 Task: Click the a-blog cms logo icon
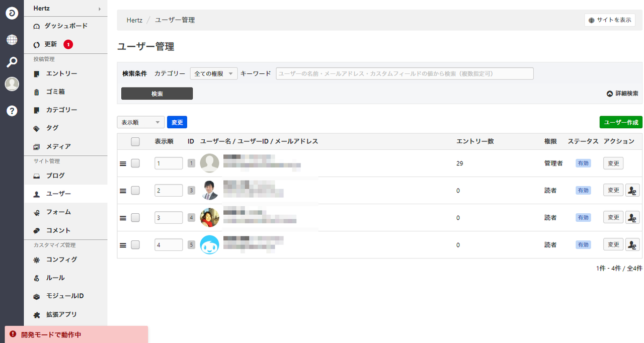click(12, 13)
